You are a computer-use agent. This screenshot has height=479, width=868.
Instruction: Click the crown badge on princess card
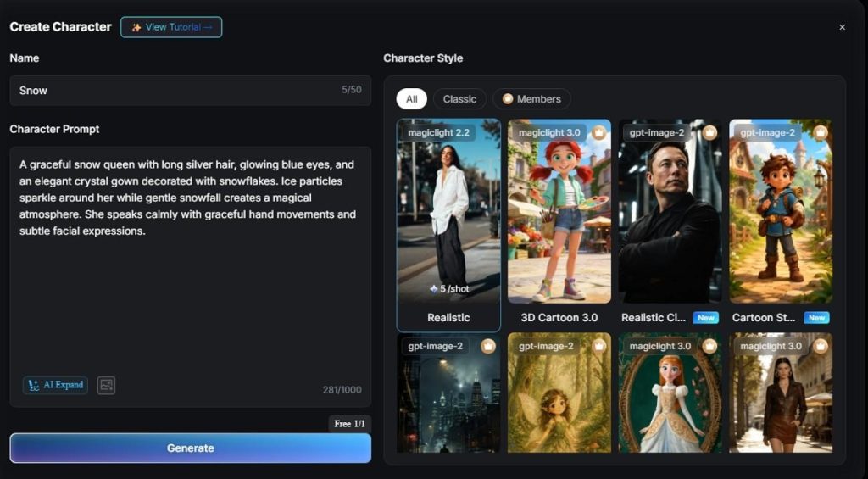[x=709, y=346]
